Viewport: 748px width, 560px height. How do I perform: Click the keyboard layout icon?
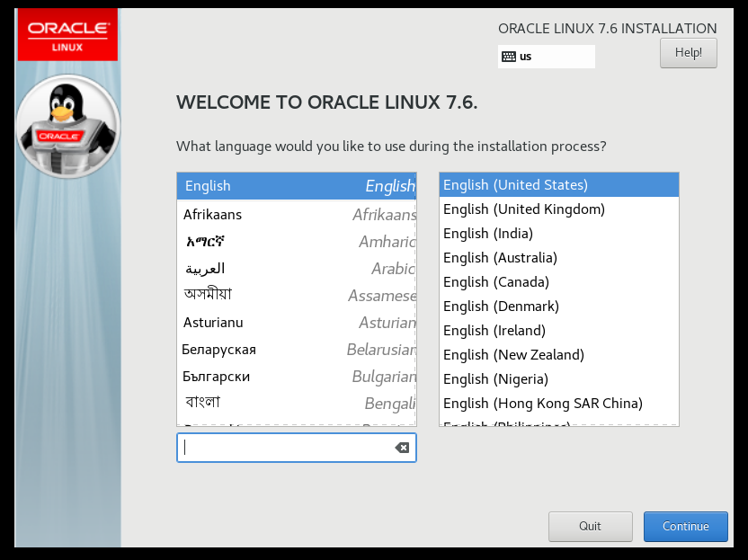point(509,57)
